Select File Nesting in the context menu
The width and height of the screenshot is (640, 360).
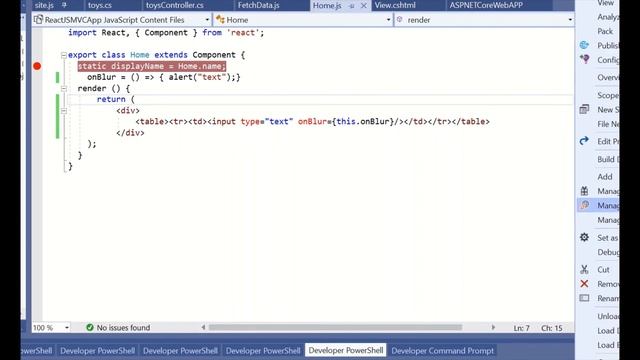point(608,124)
